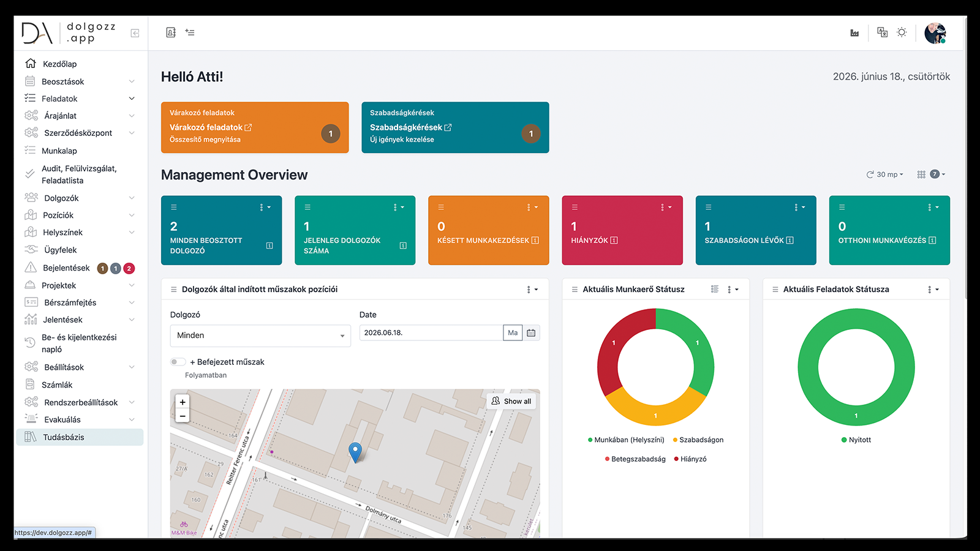Open info icon on Otthoni munkavégzés card
The height and width of the screenshot is (551, 980).
pyautogui.click(x=932, y=241)
